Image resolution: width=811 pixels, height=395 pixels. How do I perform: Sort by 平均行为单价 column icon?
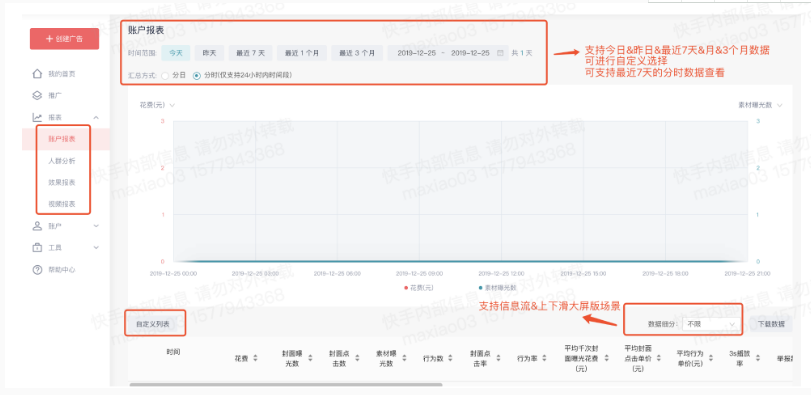(x=710, y=358)
